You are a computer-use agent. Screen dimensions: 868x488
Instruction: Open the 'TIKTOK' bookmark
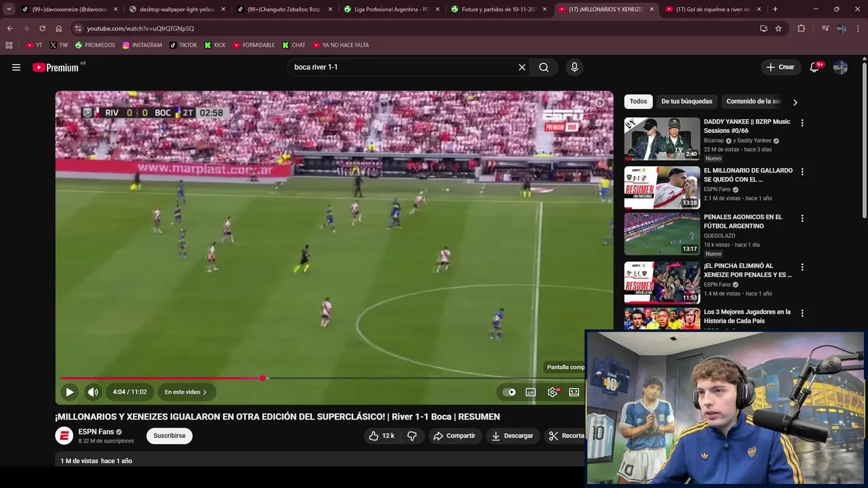pos(183,45)
